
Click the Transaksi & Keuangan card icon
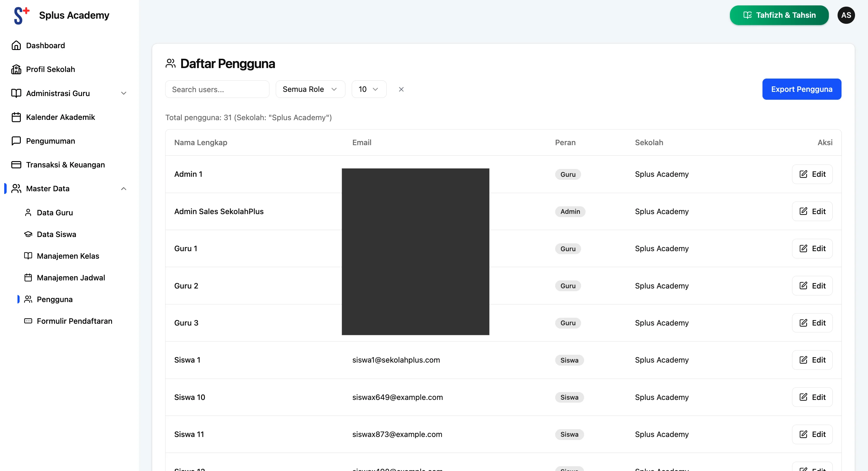click(x=17, y=165)
